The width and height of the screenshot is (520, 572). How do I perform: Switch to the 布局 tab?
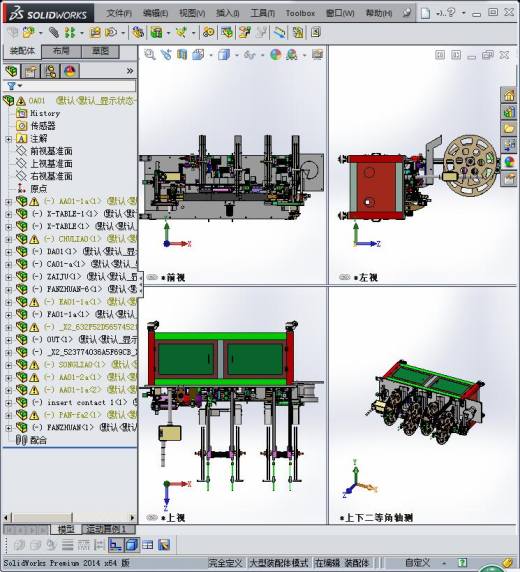61,51
